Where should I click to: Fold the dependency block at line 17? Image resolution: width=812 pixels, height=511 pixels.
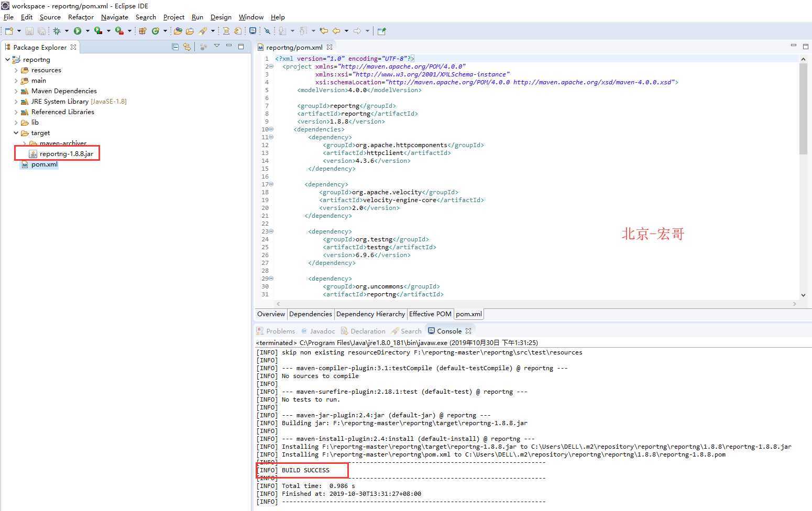pyautogui.click(x=271, y=184)
